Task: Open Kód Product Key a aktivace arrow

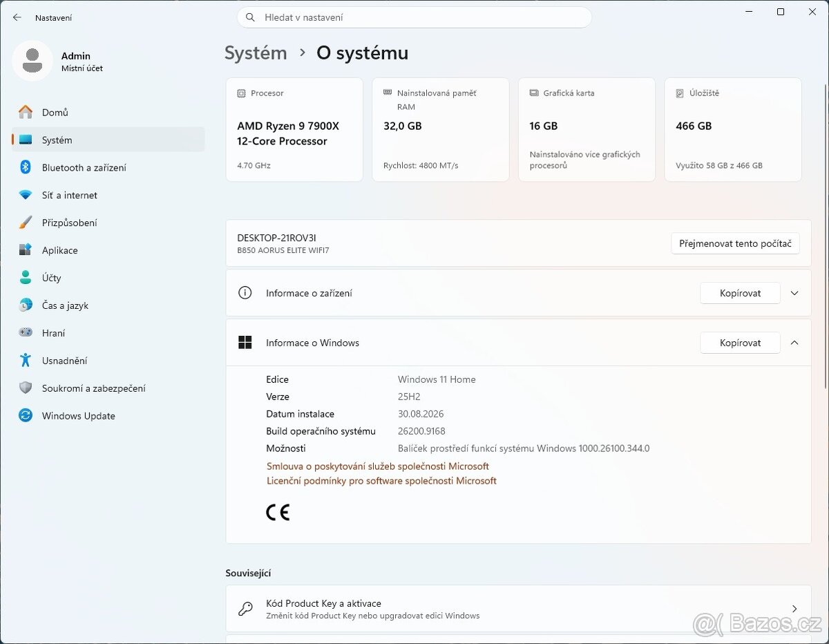Action: click(794, 609)
